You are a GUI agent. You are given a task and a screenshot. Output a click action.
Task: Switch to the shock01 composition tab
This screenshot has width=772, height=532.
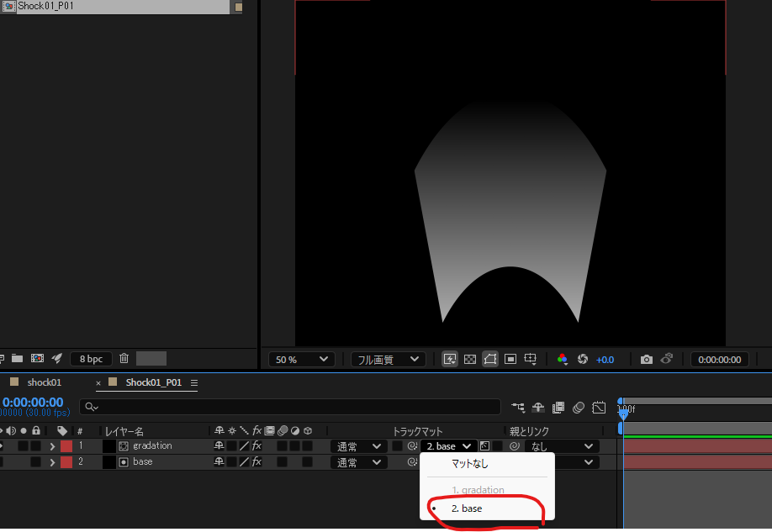pos(44,382)
